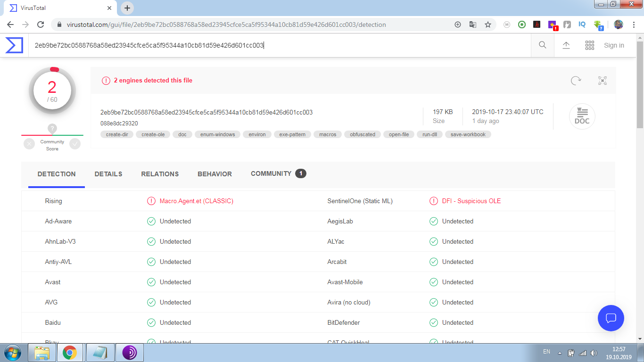Click the enum-windows tag
Screen dimensions: 644x362
[x=217, y=134]
